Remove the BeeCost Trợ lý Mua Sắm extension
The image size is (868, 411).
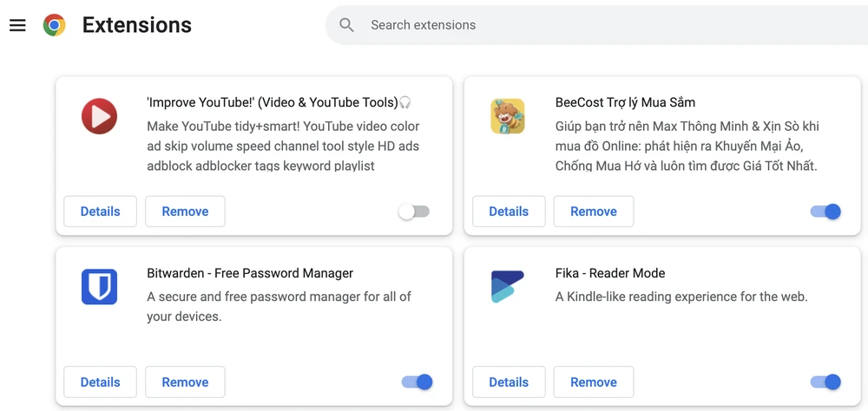coord(594,212)
